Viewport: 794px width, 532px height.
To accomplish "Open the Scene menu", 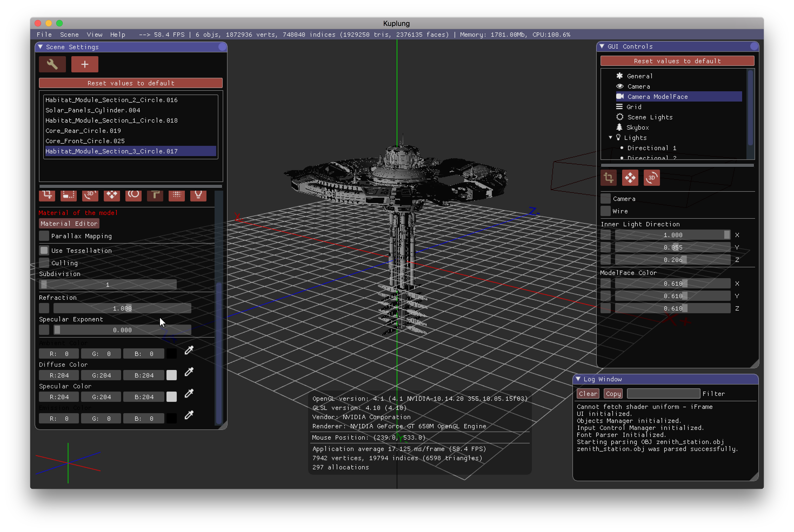I will click(x=69, y=35).
